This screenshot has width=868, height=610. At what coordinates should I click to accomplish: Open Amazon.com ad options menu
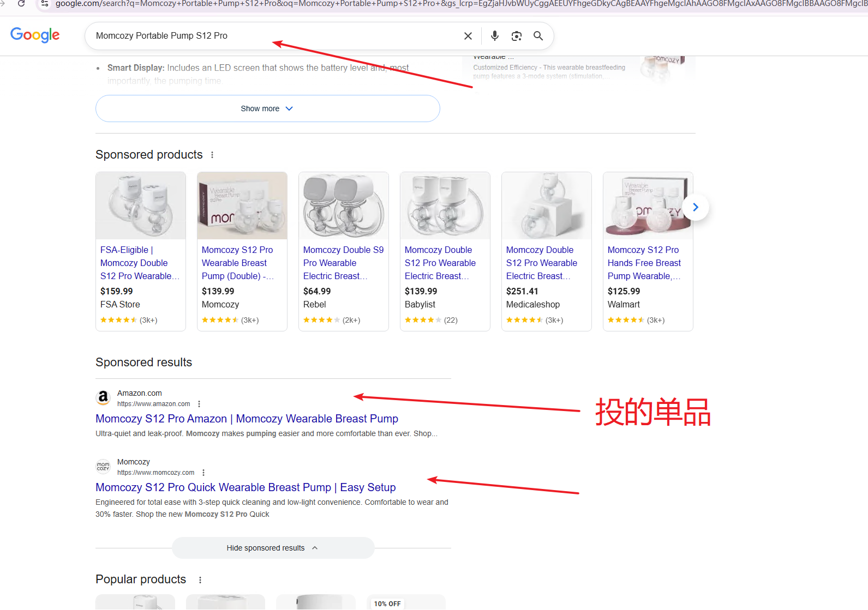click(x=199, y=404)
